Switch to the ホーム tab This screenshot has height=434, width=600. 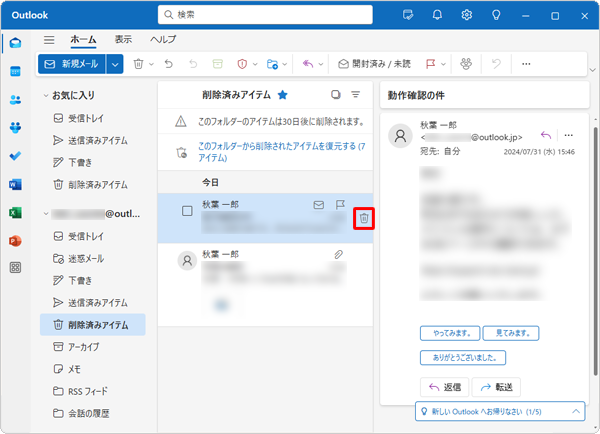tap(83, 39)
